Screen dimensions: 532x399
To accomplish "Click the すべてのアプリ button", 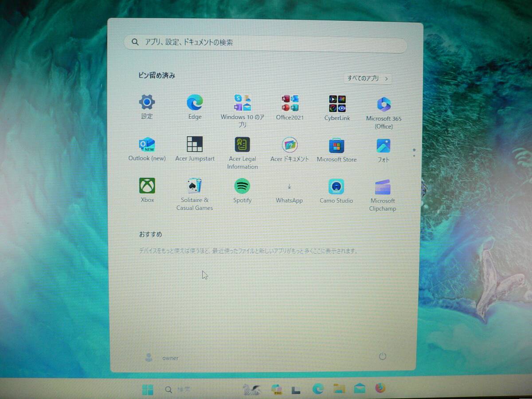I will tap(368, 78).
